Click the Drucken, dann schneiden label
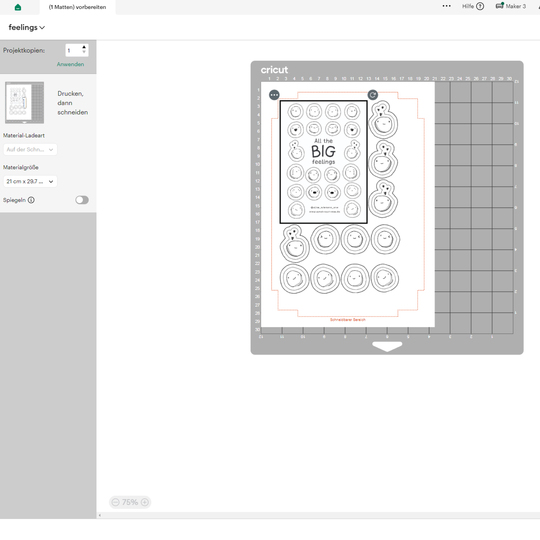The width and height of the screenshot is (540, 540). (73, 103)
